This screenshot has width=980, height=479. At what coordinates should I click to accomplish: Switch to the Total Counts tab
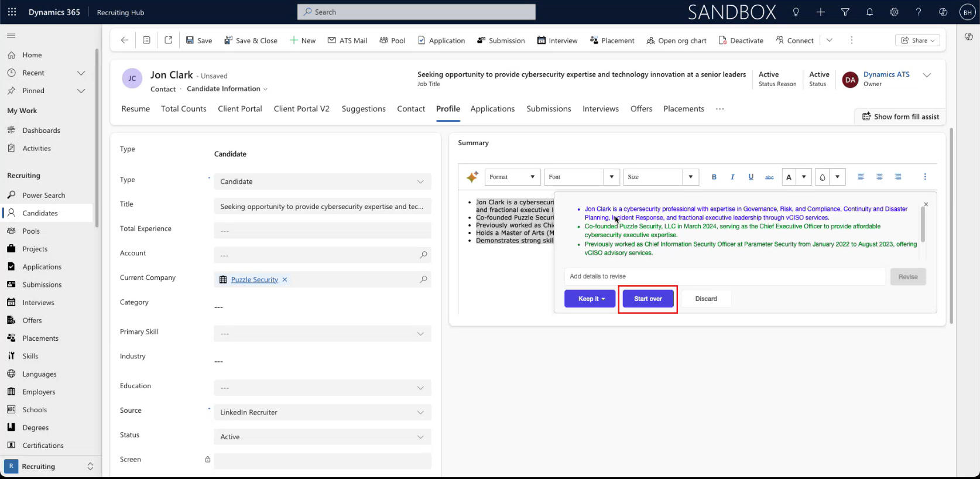coord(184,109)
